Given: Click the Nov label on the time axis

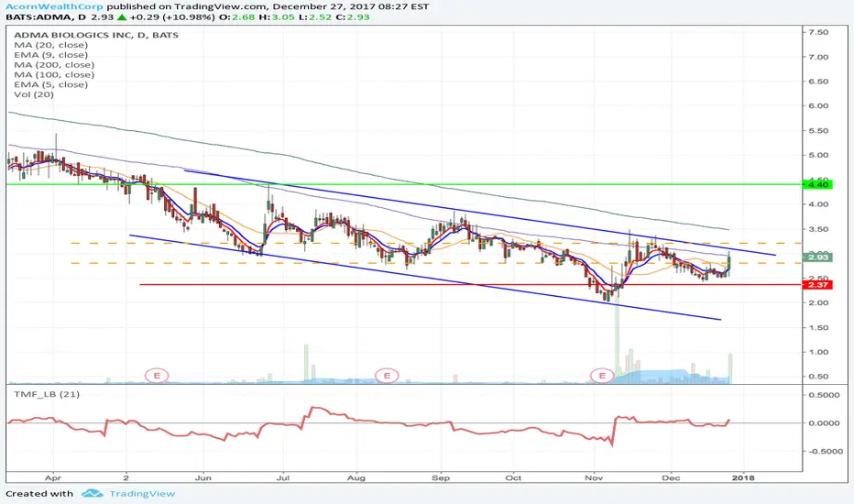Looking at the screenshot, I should click(x=594, y=477).
